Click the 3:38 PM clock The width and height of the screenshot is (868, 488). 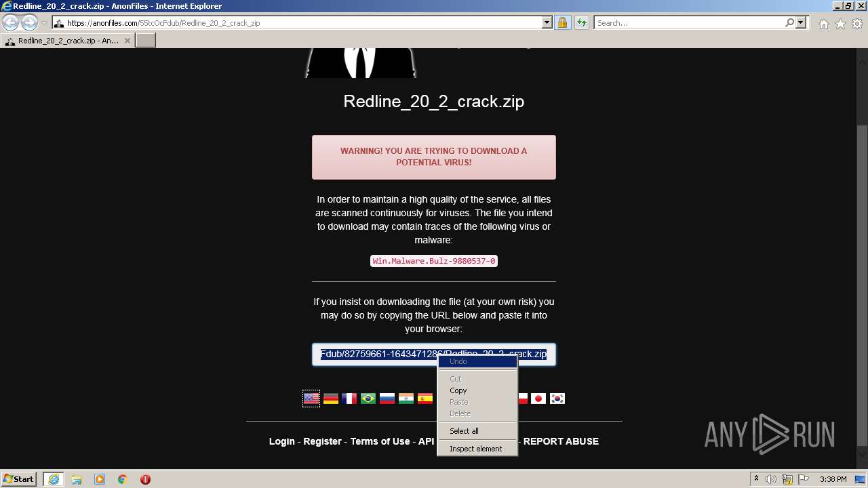(833, 479)
